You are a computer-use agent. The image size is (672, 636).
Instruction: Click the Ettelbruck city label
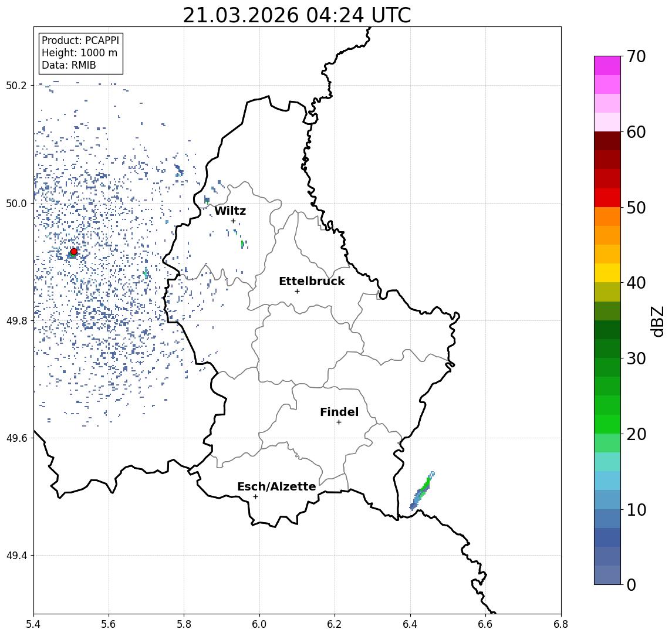pos(312,282)
